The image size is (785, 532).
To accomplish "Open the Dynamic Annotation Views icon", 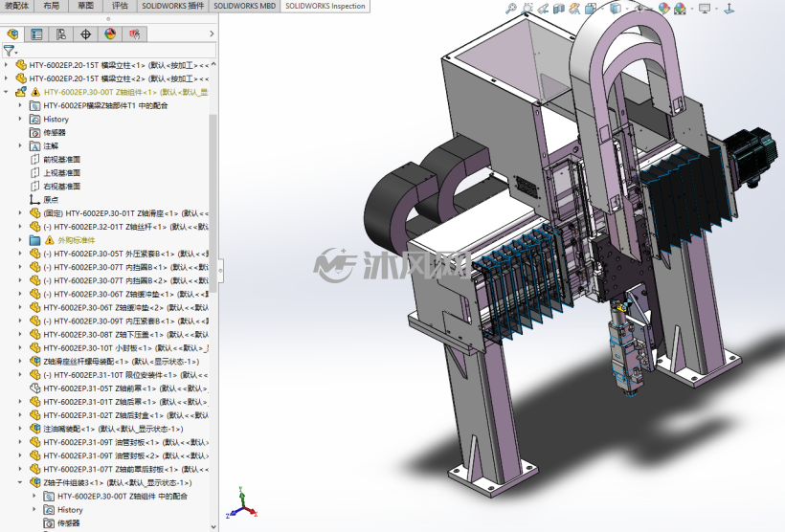I will pos(574,9).
